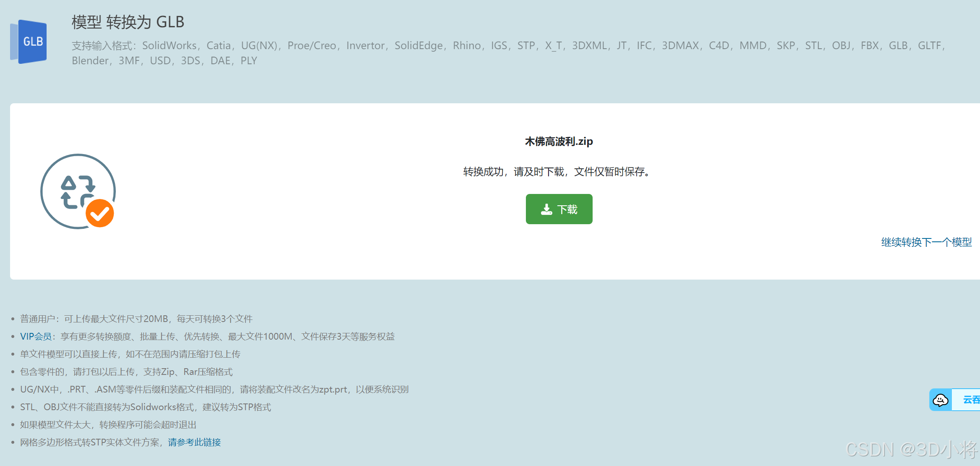Click the CSDN @3D小将 watermark
Viewport: 980px width, 466px height.
[x=911, y=450]
